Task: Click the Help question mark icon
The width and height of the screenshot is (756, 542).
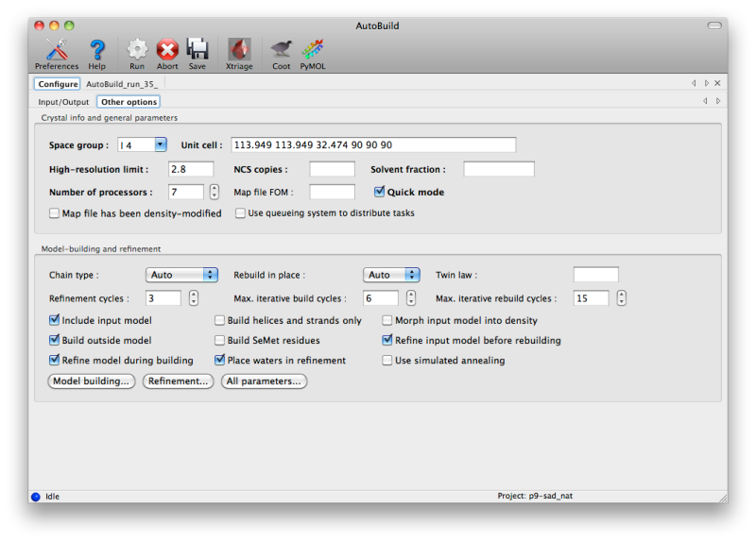Action: click(96, 54)
